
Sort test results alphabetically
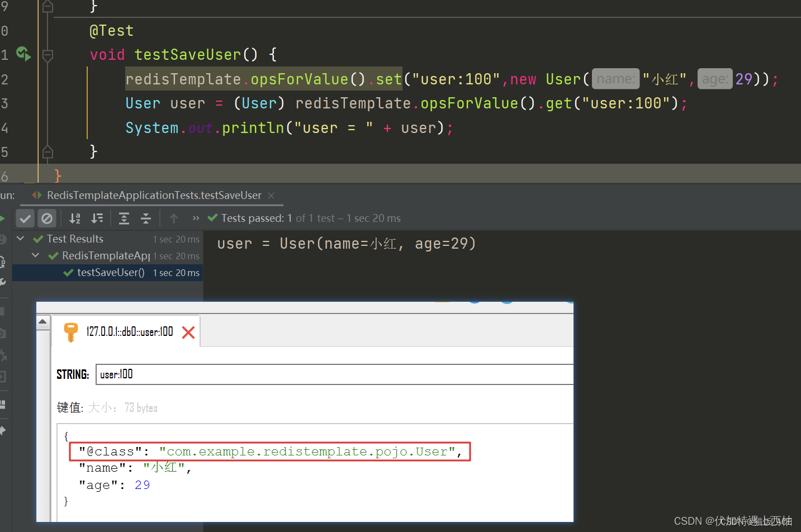pos(75,218)
